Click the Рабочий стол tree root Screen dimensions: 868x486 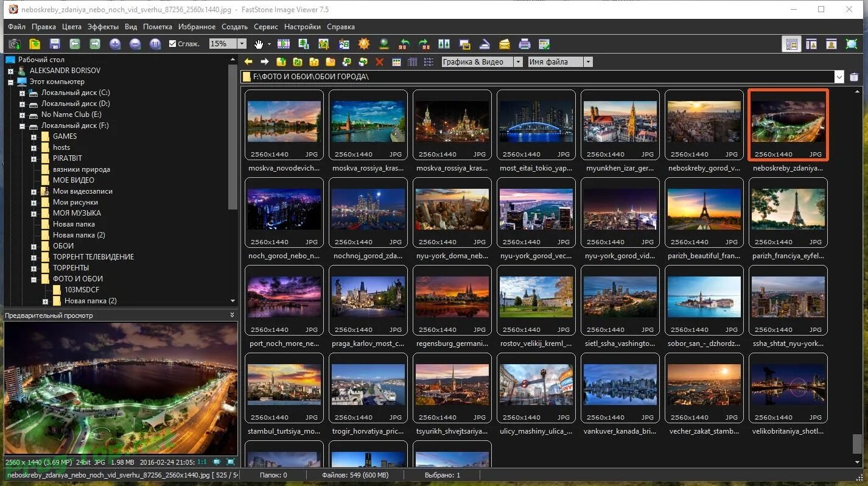[41, 60]
